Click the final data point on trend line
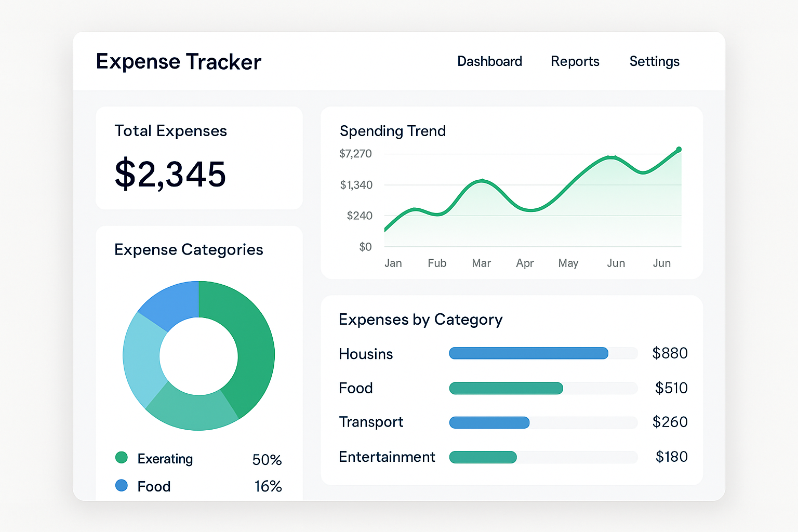The height and width of the screenshot is (532, 798). pyautogui.click(x=679, y=150)
